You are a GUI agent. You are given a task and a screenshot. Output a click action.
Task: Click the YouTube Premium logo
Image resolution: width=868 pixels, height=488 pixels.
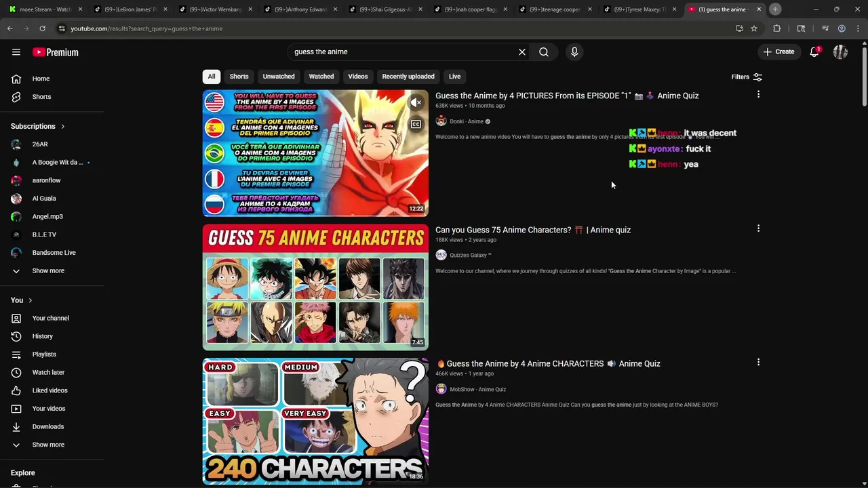[56, 52]
